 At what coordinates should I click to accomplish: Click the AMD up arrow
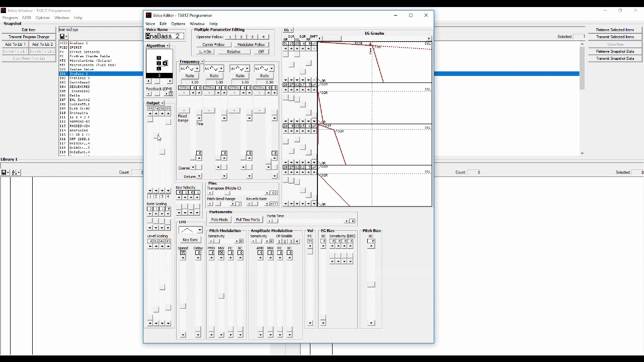click(x=261, y=258)
